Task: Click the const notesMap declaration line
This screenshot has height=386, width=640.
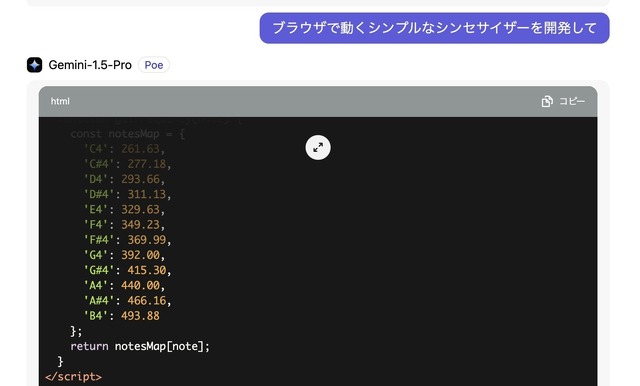Action: pyautogui.click(x=127, y=134)
